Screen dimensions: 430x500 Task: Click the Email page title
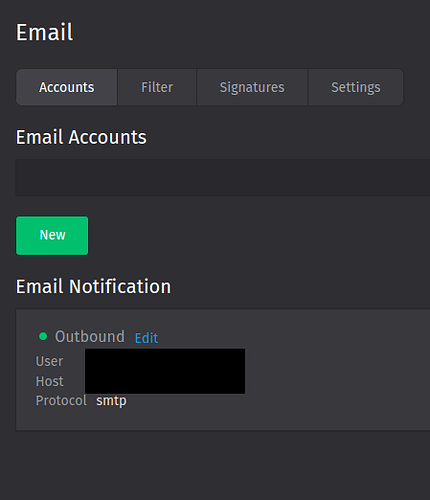point(45,32)
